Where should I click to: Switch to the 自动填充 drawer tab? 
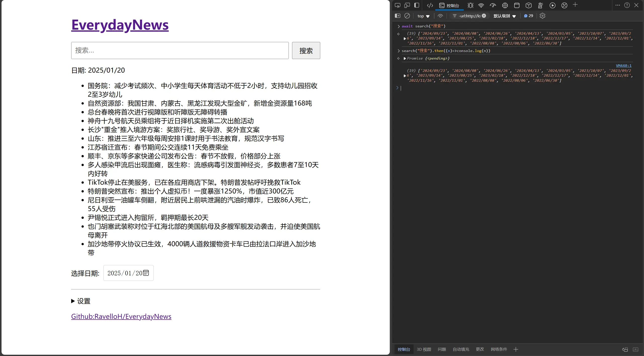pyautogui.click(x=461, y=349)
